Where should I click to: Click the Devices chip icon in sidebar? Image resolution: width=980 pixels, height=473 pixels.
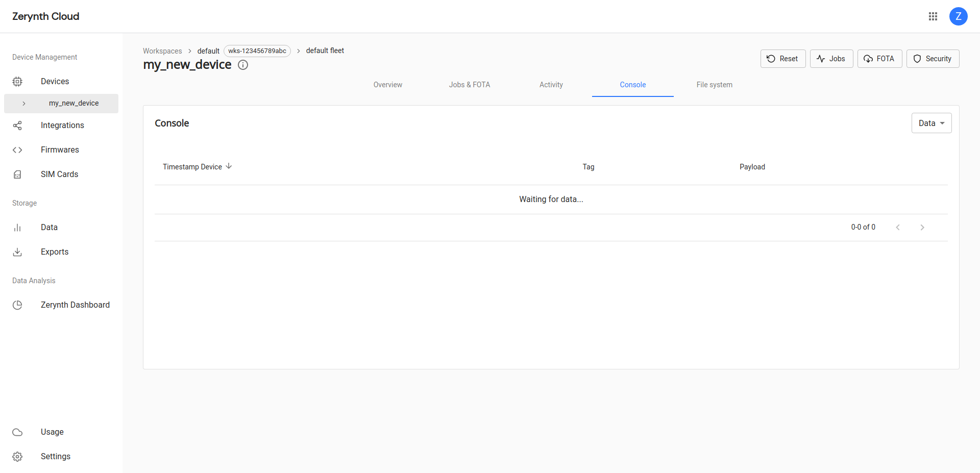tap(17, 82)
